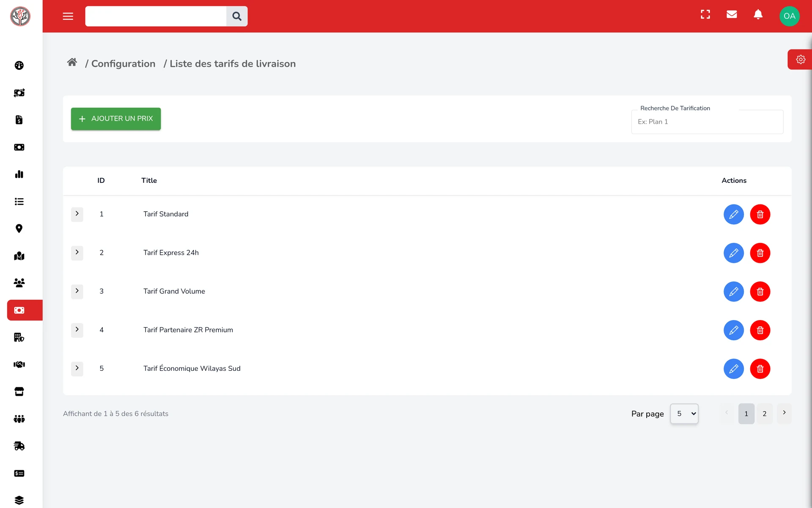Expand the Tarif Standard row
Viewport: 812px width, 508px height.
(77, 214)
